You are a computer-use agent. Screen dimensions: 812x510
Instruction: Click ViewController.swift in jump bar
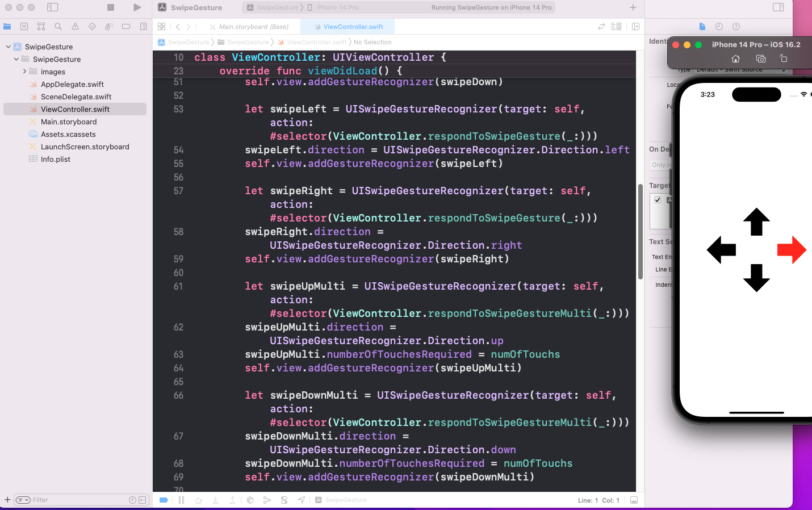(312, 42)
